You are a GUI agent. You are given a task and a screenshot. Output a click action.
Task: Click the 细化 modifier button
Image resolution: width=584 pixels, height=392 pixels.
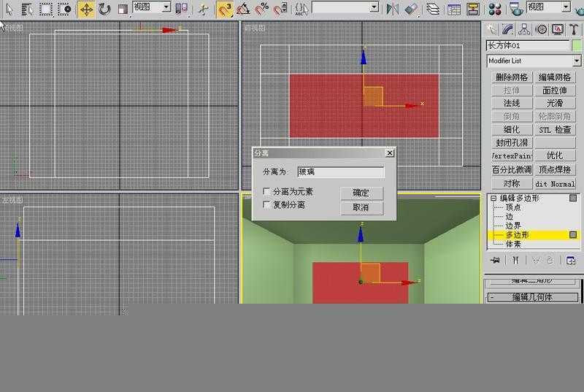[512, 129]
